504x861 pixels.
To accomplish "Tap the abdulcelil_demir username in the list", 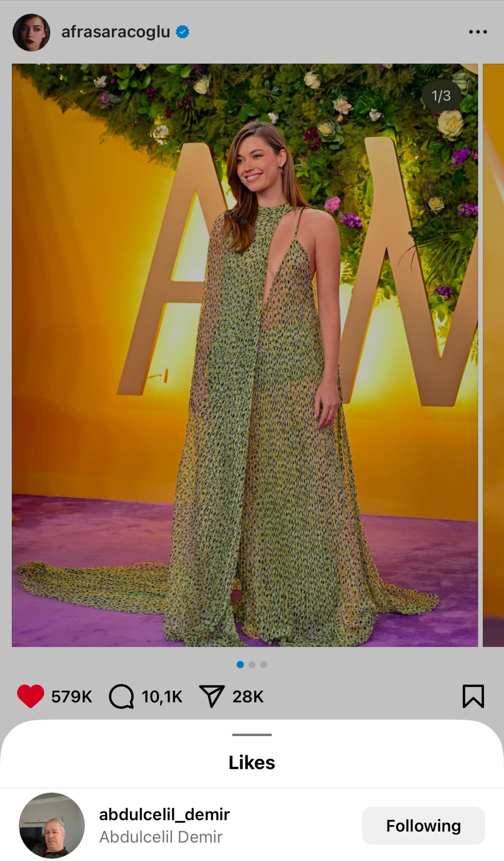I will [164, 814].
